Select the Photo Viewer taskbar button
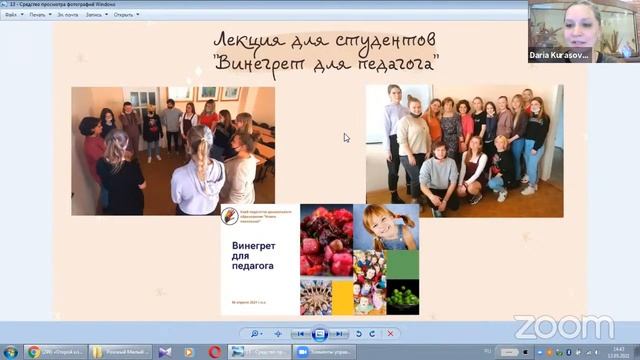Screen dimensions: 640x360 pyautogui.click(x=260, y=352)
